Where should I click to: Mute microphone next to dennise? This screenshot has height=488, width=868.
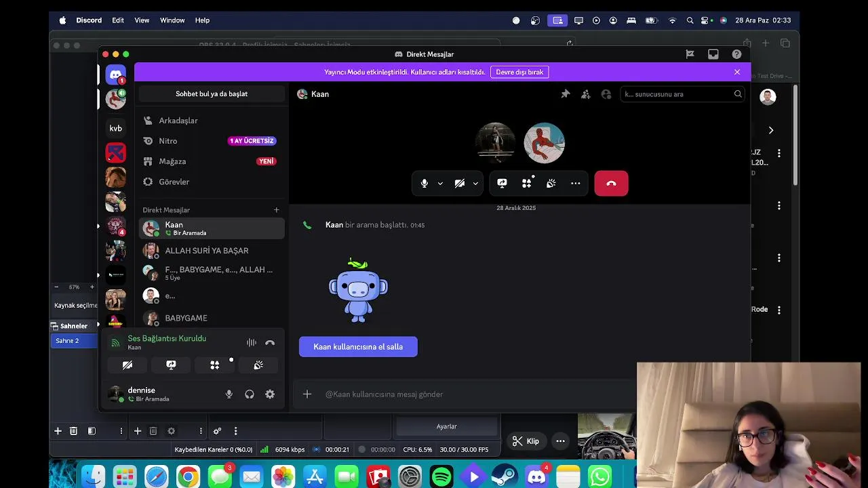click(229, 394)
